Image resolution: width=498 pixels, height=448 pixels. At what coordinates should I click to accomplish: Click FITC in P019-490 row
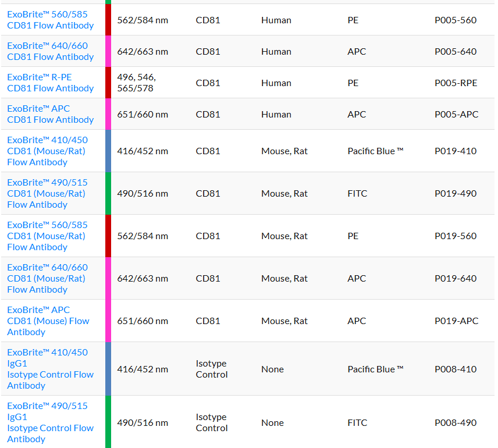point(357,194)
